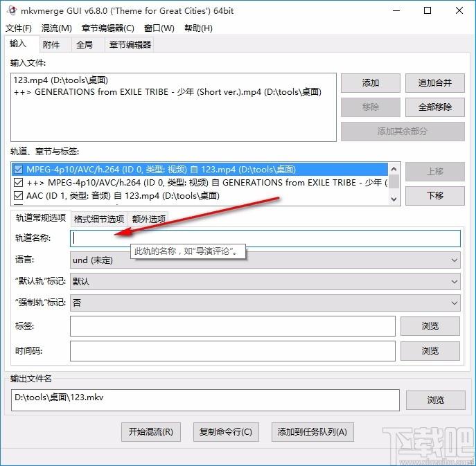The height and width of the screenshot is (466, 476).
Task: Click the track list scrollbar thumb
Action: (x=394, y=181)
